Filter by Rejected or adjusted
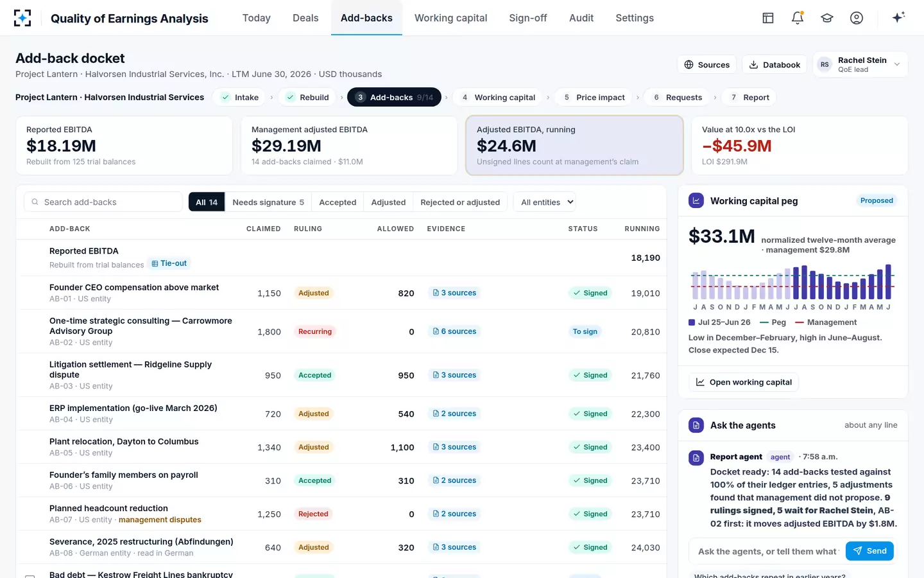Image resolution: width=924 pixels, height=578 pixels. coord(460,202)
